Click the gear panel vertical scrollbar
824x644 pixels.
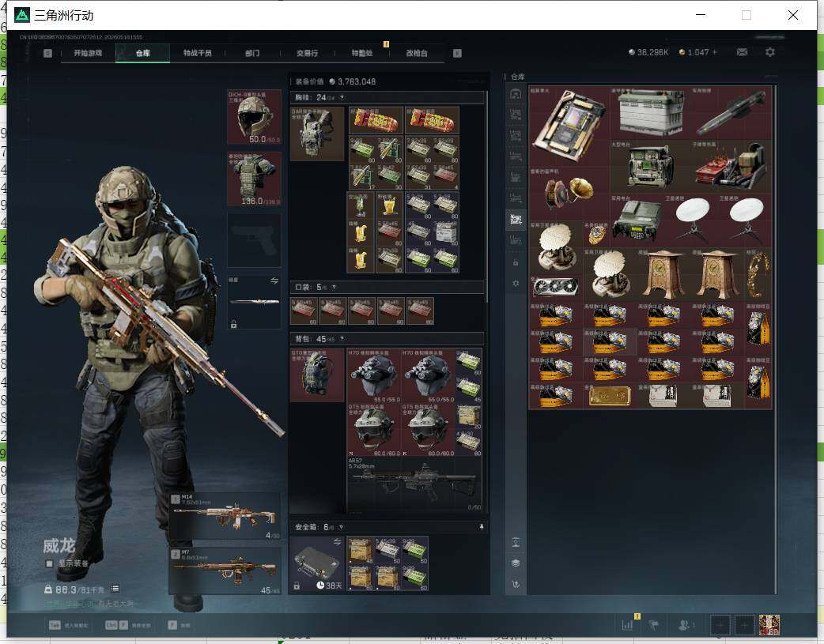click(x=487, y=197)
